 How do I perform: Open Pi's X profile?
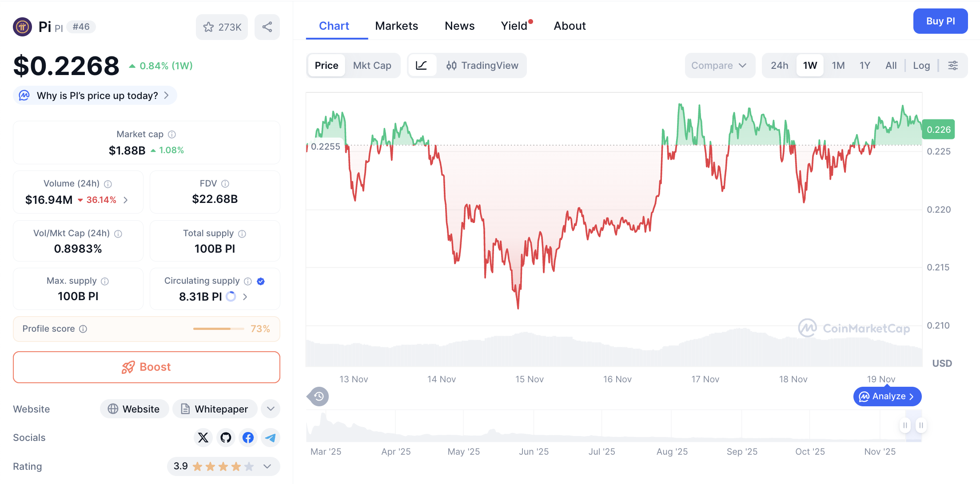tap(203, 437)
